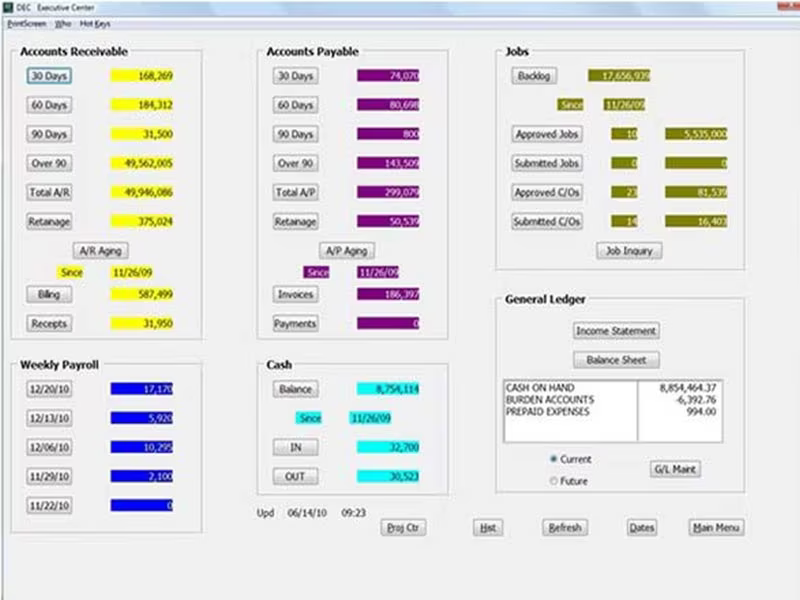Screen dimensions: 800x600
Task: Click the yellow Total A/R value 49,946,086
Action: click(x=142, y=192)
